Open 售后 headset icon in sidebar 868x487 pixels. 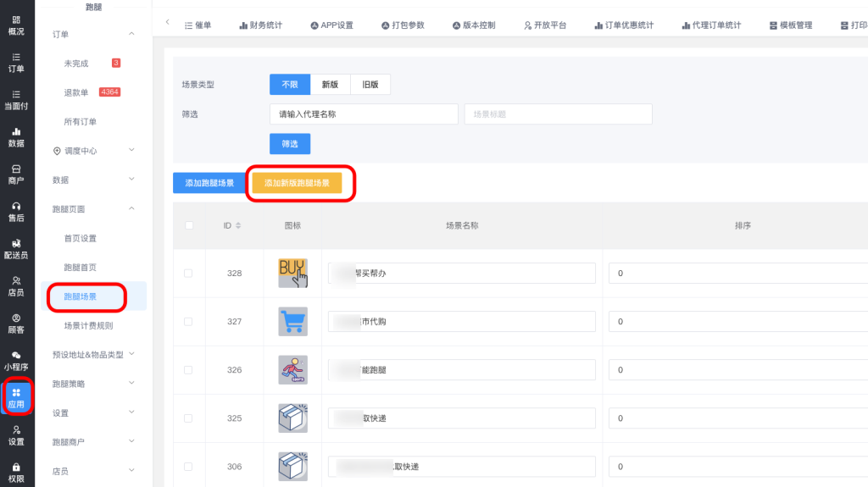(x=16, y=211)
